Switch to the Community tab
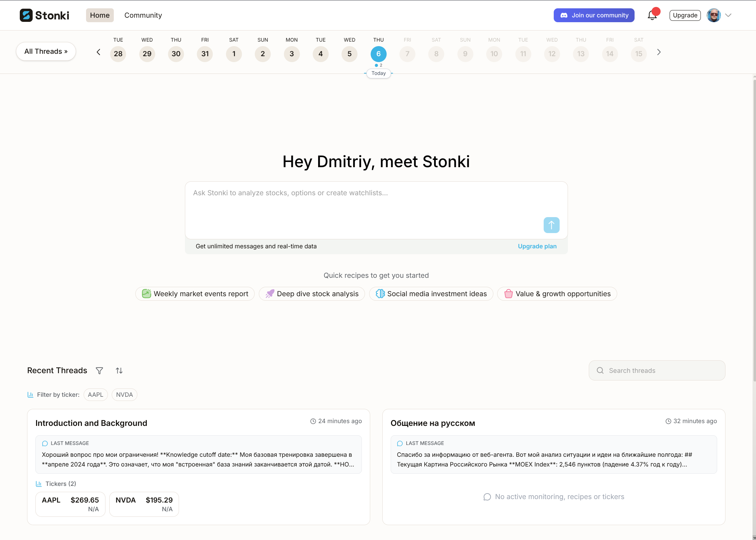Image resolution: width=756 pixels, height=540 pixels. coord(143,15)
